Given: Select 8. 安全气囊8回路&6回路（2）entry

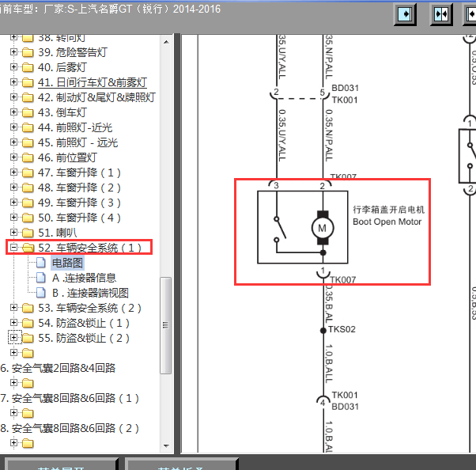Looking at the screenshot, I should [x=70, y=428].
